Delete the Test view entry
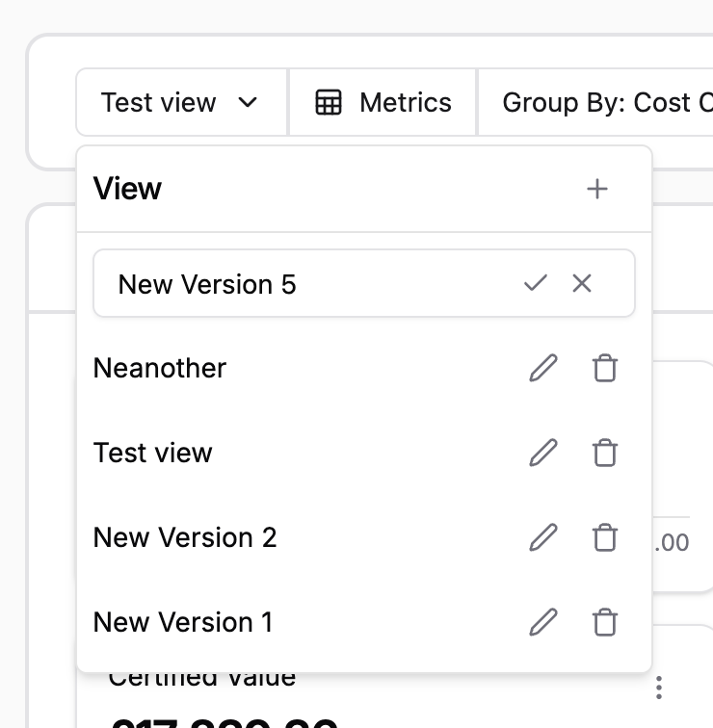The image size is (713, 728). 605,453
